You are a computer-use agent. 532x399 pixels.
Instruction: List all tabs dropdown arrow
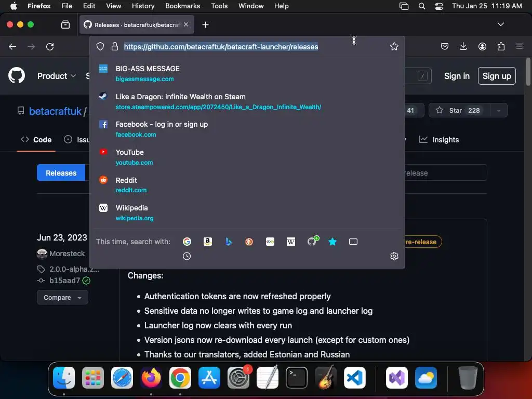point(501,24)
